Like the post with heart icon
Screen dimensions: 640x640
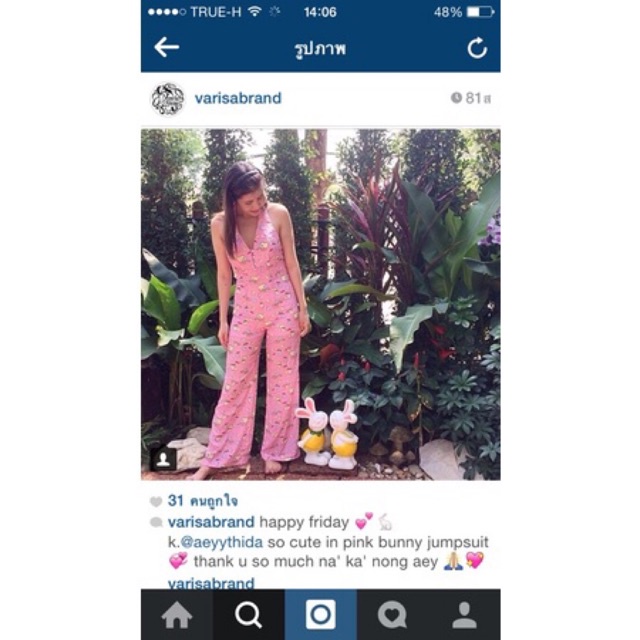[x=156, y=502]
